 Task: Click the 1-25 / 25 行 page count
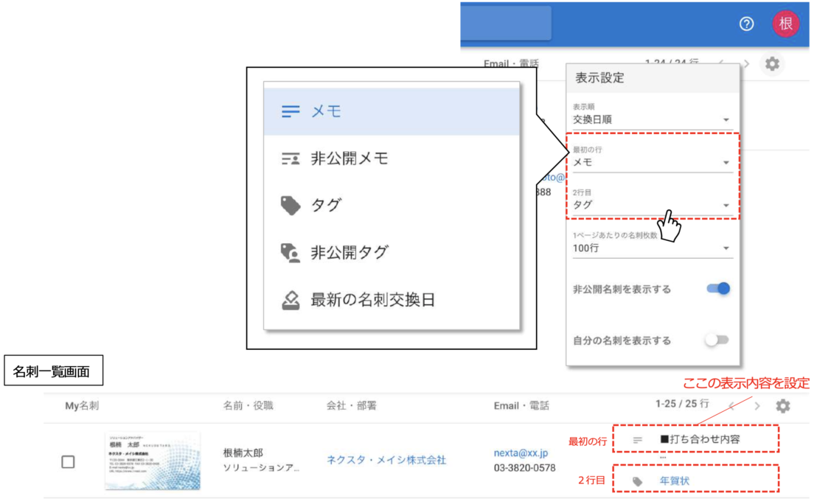pyautogui.click(x=682, y=404)
